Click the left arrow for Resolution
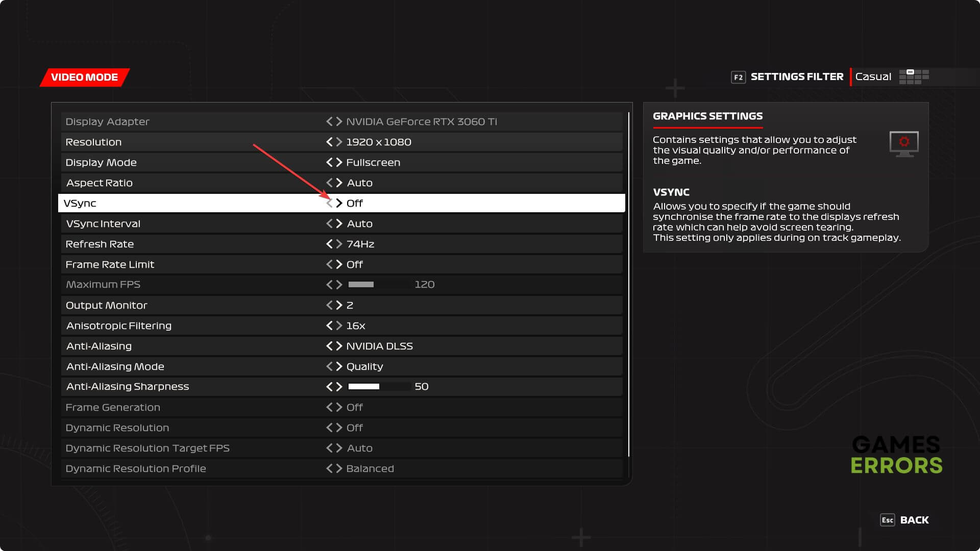Screen dimensions: 980x551 (x=329, y=142)
